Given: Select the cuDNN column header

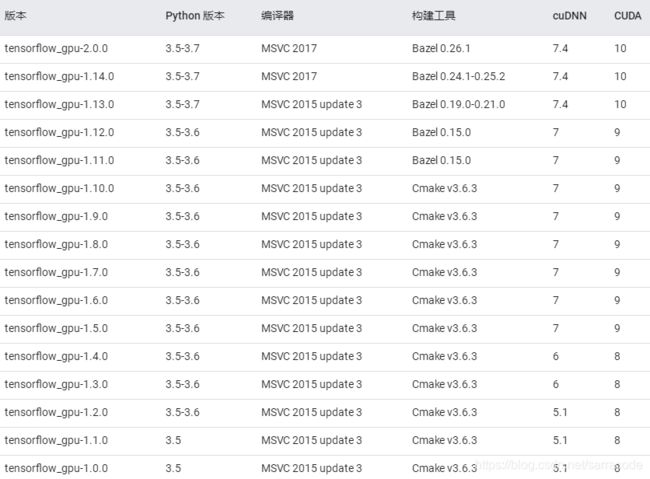Looking at the screenshot, I should (x=570, y=16).
